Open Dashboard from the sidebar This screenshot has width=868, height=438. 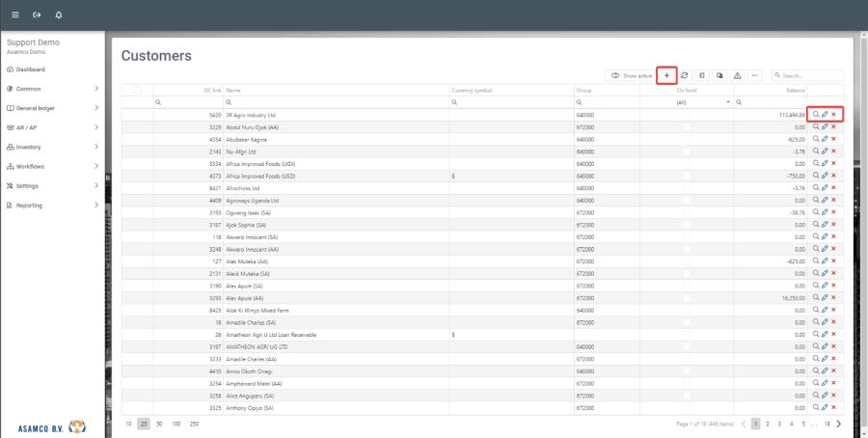click(29, 69)
